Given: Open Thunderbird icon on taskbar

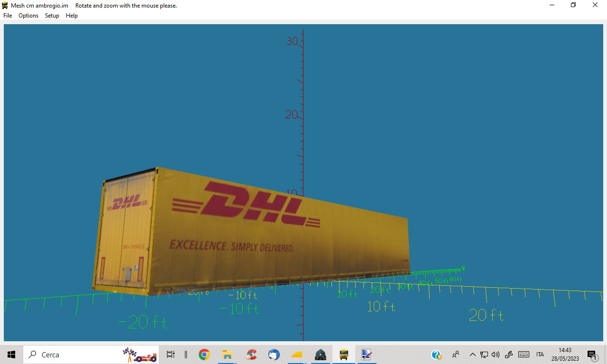Looking at the screenshot, I should [x=274, y=355].
